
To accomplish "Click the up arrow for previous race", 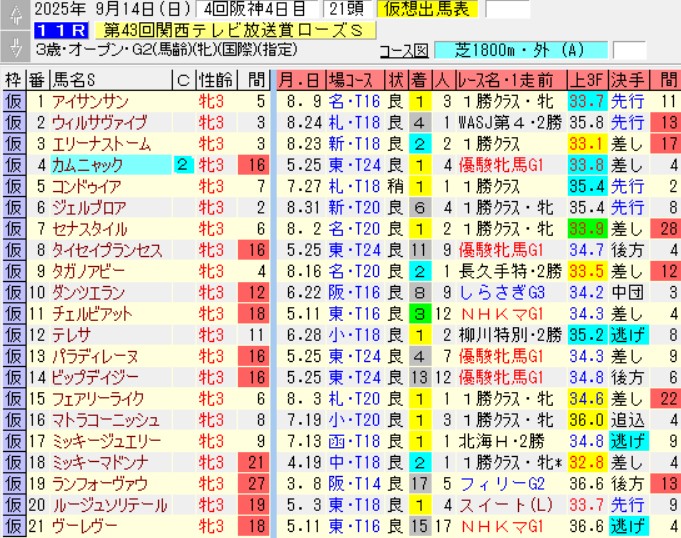I will 12,11.
